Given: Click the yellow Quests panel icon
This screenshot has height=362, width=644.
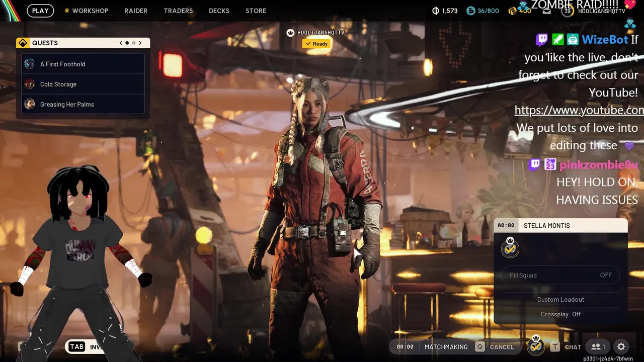Looking at the screenshot, I should click(x=23, y=43).
